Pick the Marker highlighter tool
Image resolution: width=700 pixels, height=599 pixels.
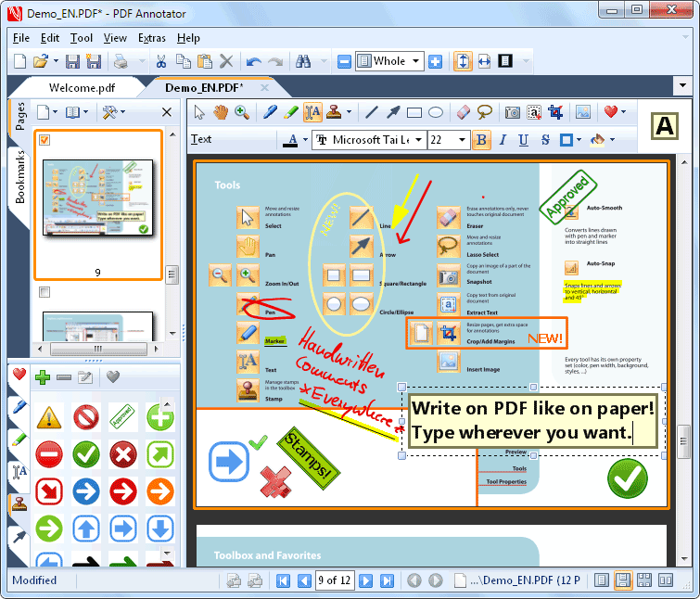(289, 112)
